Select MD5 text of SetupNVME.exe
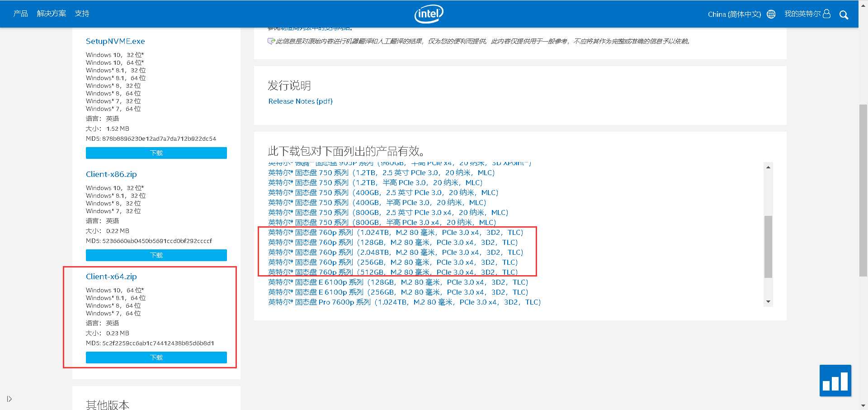The width and height of the screenshot is (868, 410). pos(151,139)
